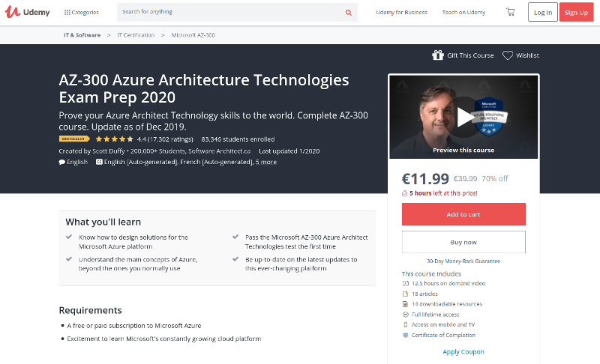Click the AZ-300 course title

[204, 88]
